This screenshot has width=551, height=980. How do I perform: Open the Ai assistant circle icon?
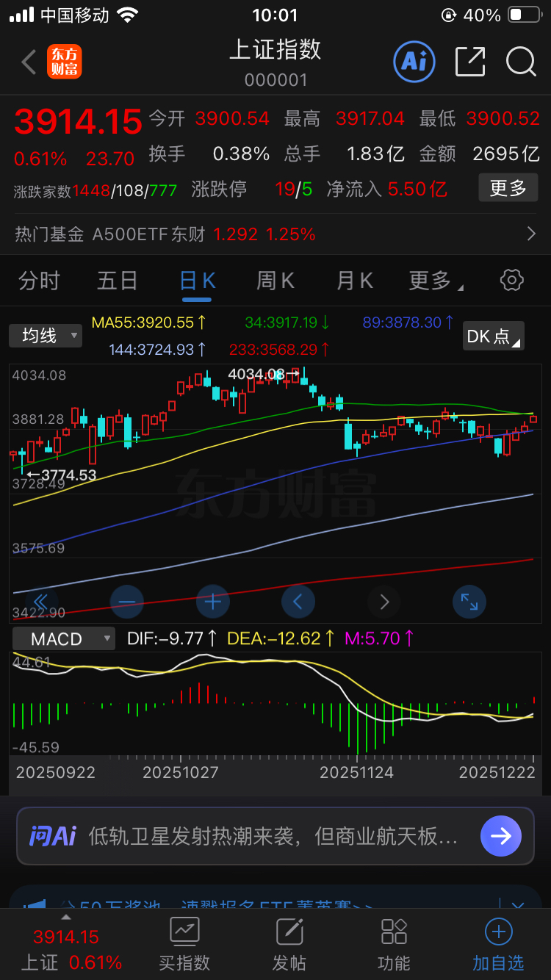414,61
